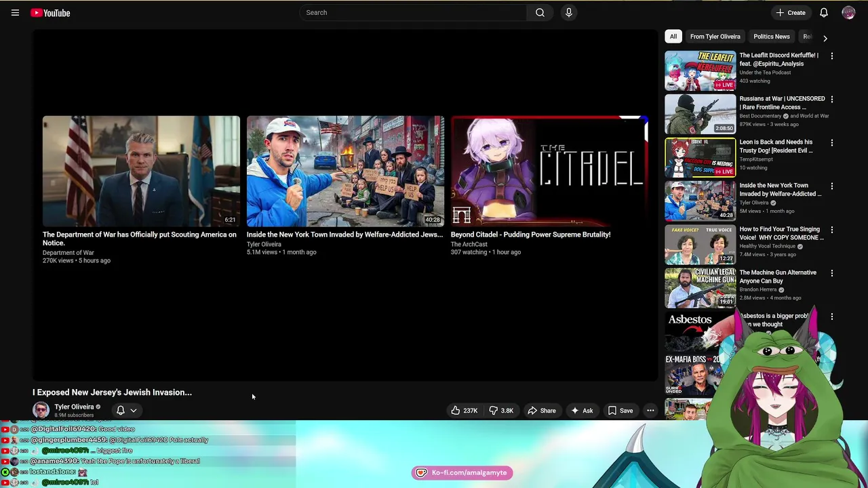Image resolution: width=868 pixels, height=488 pixels.
Task: Click the 'Department of War has Officially' title
Action: 140,239
